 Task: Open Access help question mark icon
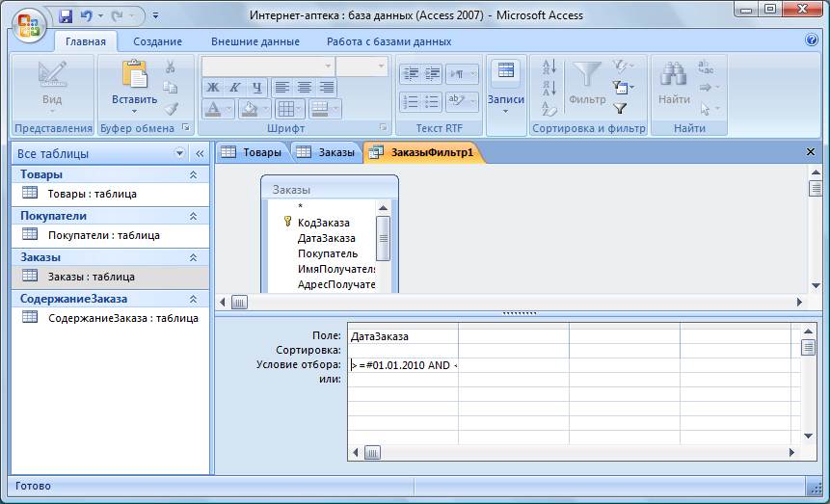pyautogui.click(x=811, y=40)
